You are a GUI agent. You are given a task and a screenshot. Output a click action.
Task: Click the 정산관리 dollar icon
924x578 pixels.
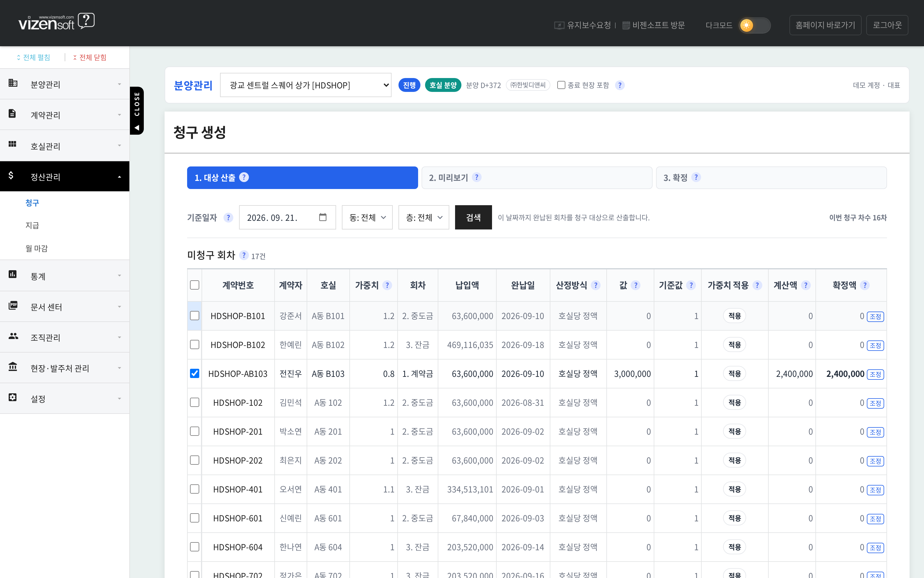pyautogui.click(x=11, y=175)
